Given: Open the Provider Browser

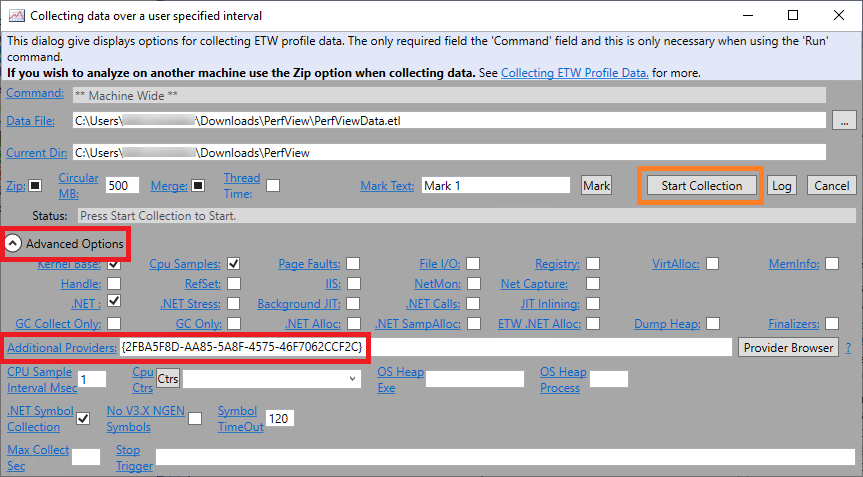Looking at the screenshot, I should point(787,347).
